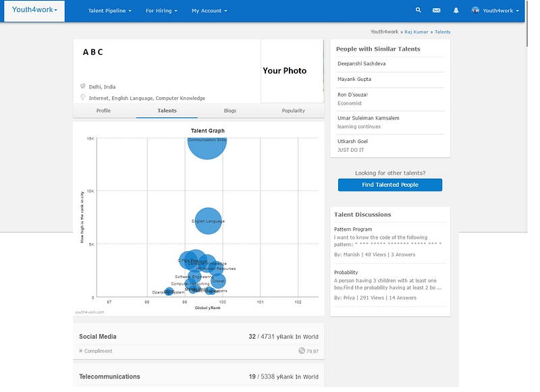Click the '19 / 5338 yRank In World' text
Image resolution: width=540 pixels, height=392 pixels.
point(283,376)
